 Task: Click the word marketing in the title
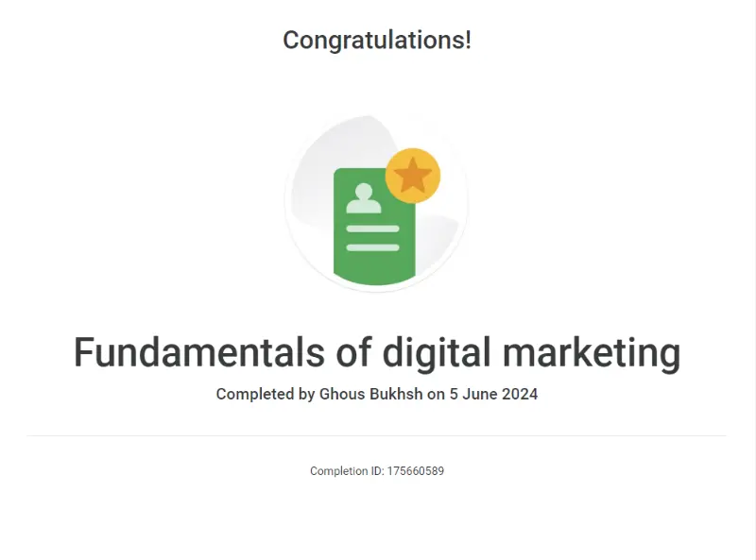[x=592, y=353]
